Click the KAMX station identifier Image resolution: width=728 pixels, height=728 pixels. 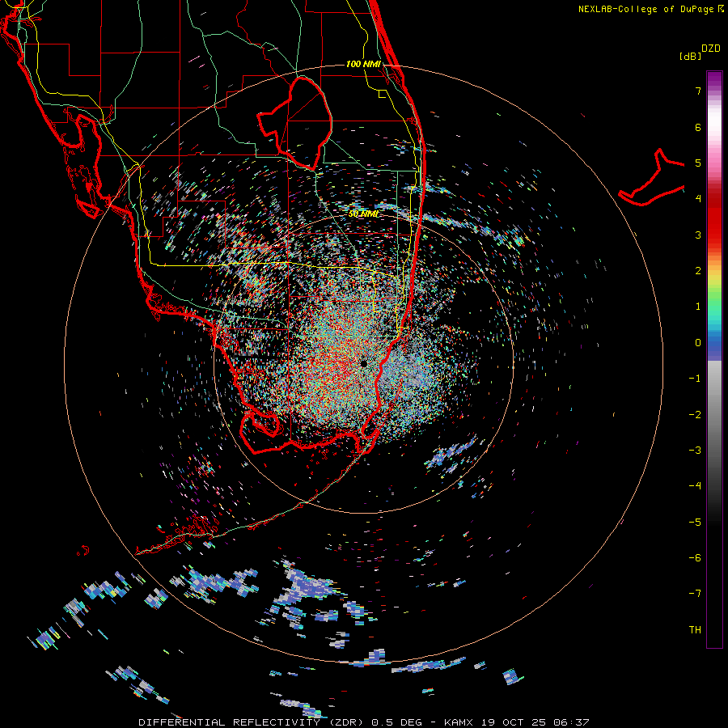coord(459,722)
